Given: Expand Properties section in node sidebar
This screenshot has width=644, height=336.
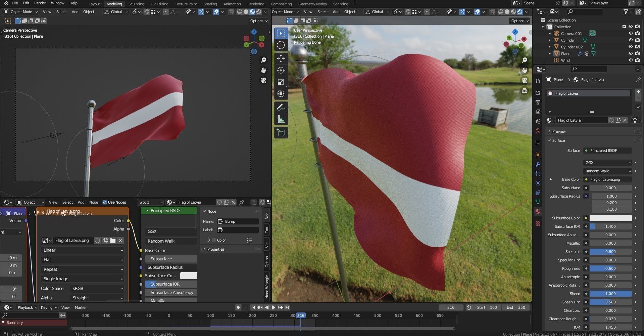Looking at the screenshot, I should pos(215,249).
